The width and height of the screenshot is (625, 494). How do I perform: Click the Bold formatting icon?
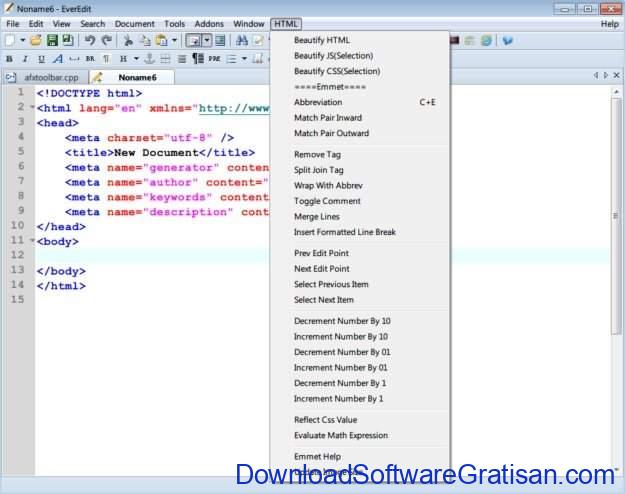pyautogui.click(x=9, y=59)
